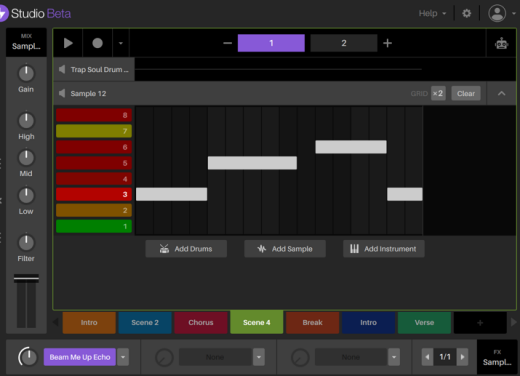This screenshot has width=520, height=376.
Task: Expand the account dropdown arrow
Action: [x=514, y=14]
